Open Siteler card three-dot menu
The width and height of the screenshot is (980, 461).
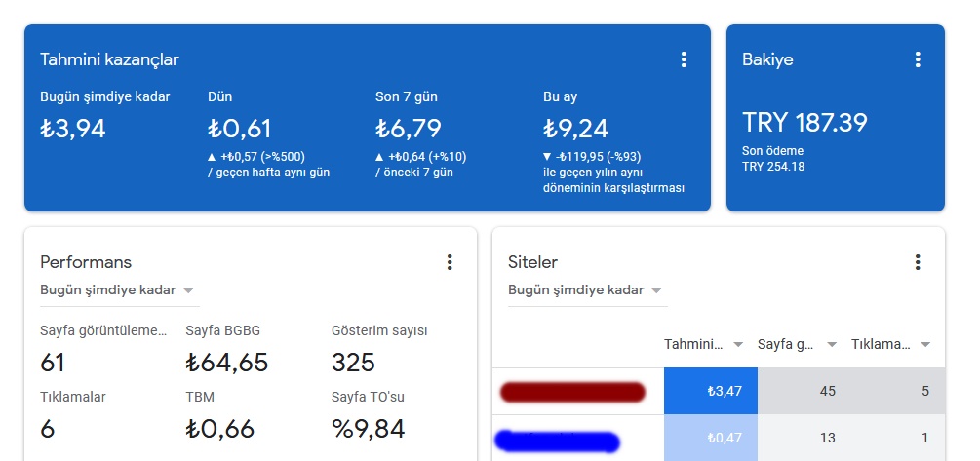(x=917, y=262)
